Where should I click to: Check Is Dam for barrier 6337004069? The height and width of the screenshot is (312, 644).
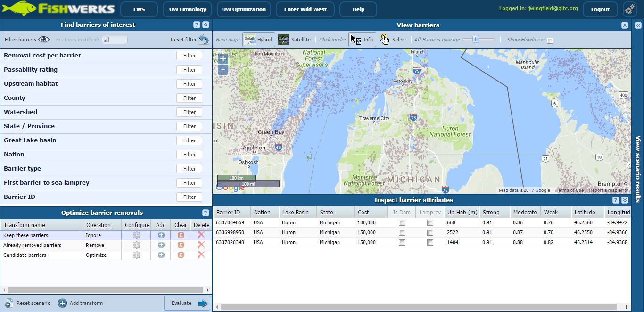coord(402,222)
